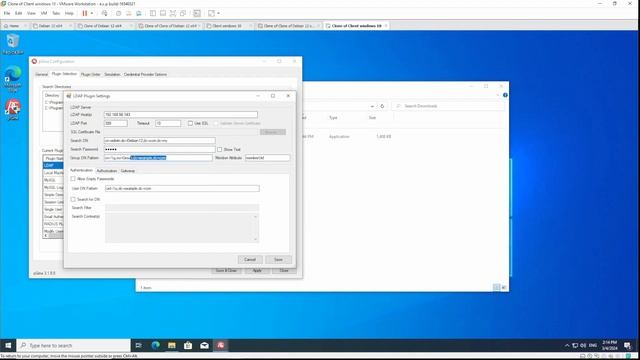Switch to Unity mode icon
The width and height of the screenshot is (640, 360).
183,13
